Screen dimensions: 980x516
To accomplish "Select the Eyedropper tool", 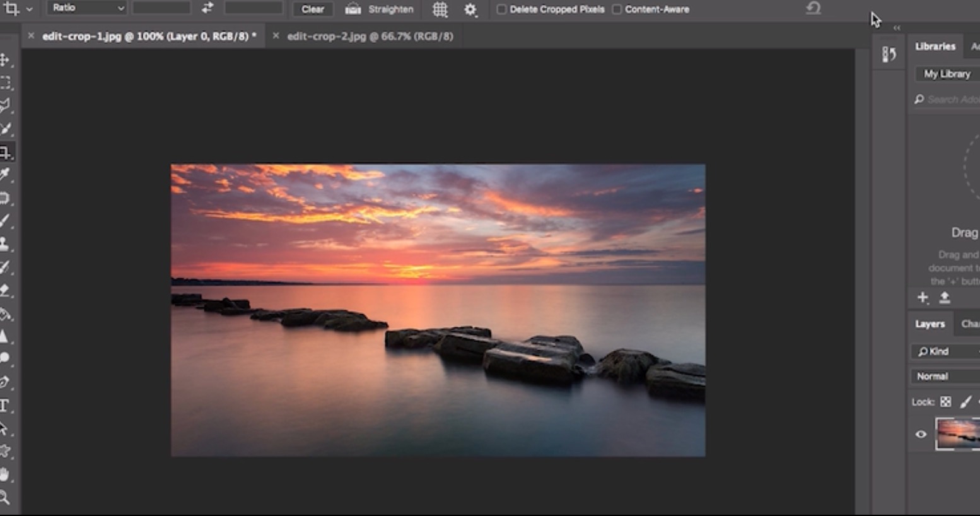I will tap(4, 174).
